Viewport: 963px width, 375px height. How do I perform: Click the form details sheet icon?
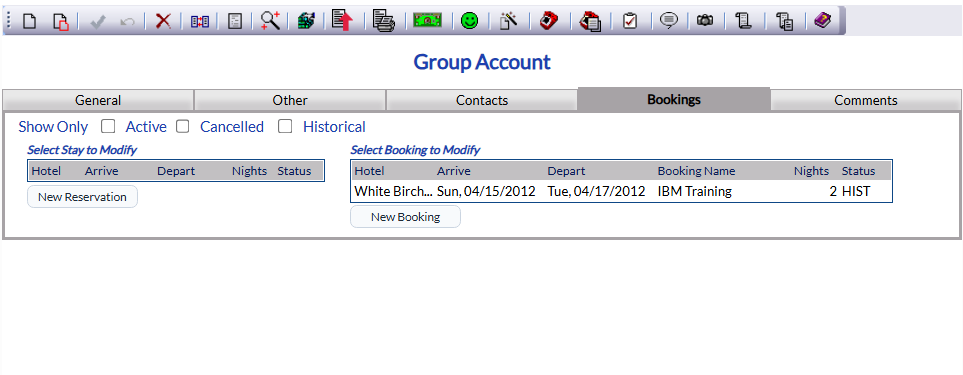(235, 21)
